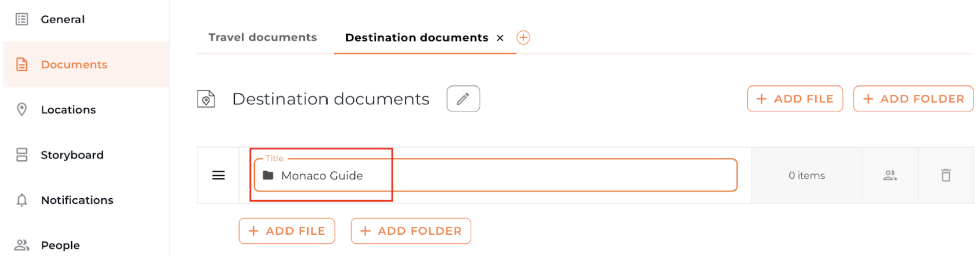Delete Monaco Guide folder using trash icon
This screenshot has width=980, height=259.
click(x=945, y=176)
